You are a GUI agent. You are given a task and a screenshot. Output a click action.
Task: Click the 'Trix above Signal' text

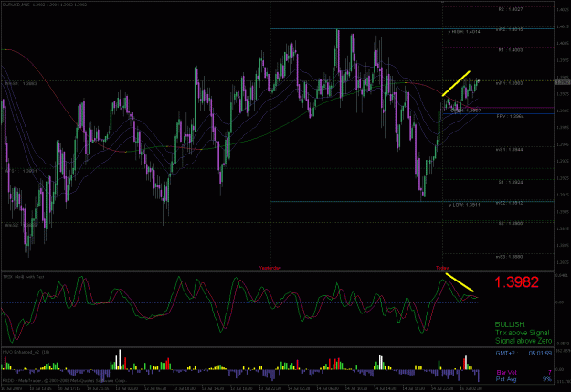tap(523, 333)
